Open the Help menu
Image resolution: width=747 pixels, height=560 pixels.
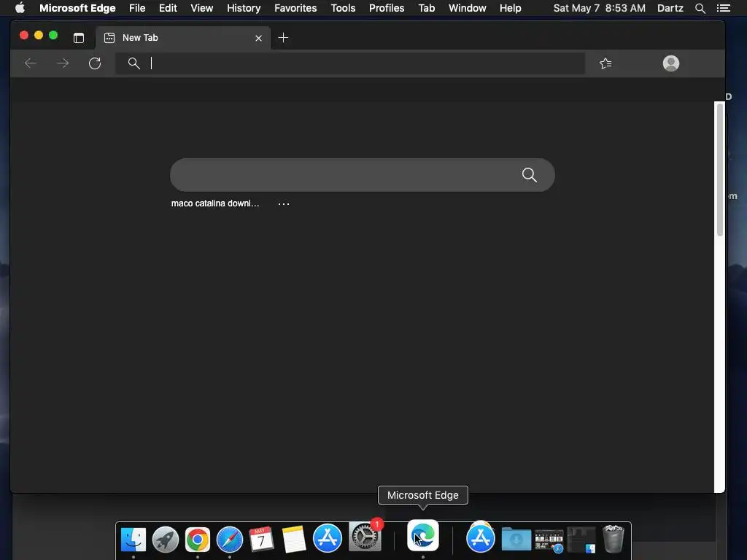510,8
